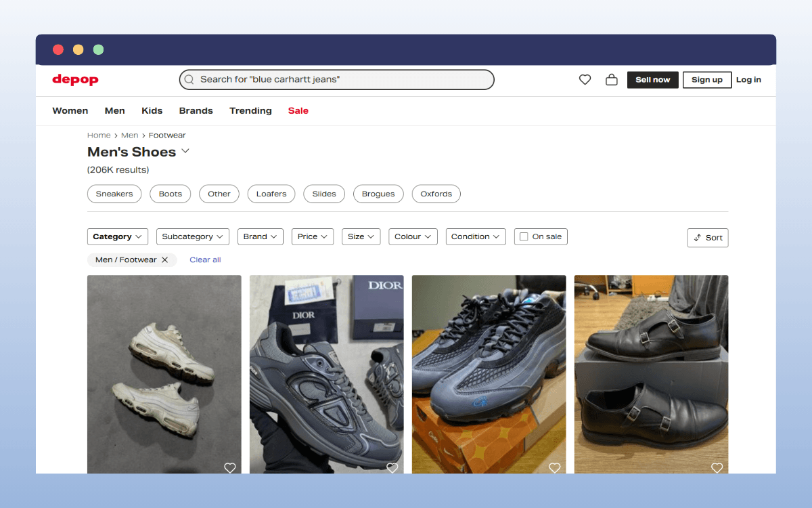Like the grey Dior sneakers listing
The width and height of the screenshot is (812, 508).
pos(392,467)
